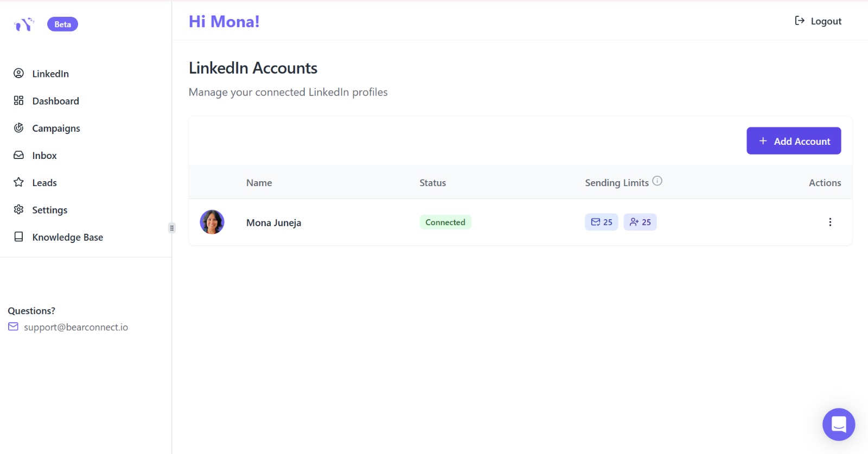Click the Add Account button
Viewport: 868px width, 454px height.
(794, 141)
